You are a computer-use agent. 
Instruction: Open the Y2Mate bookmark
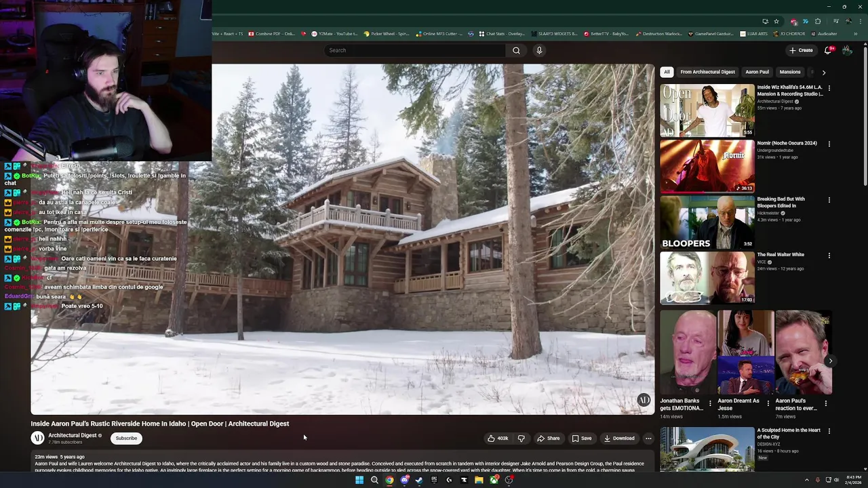pyautogui.click(x=334, y=34)
